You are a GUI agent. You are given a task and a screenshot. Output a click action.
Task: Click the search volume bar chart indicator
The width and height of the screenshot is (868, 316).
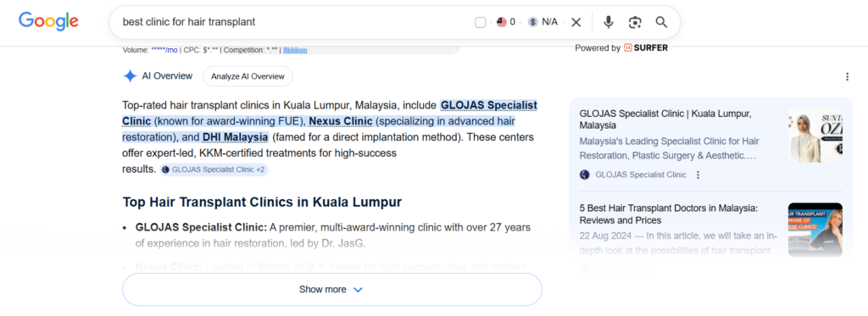pyautogui.click(x=295, y=50)
